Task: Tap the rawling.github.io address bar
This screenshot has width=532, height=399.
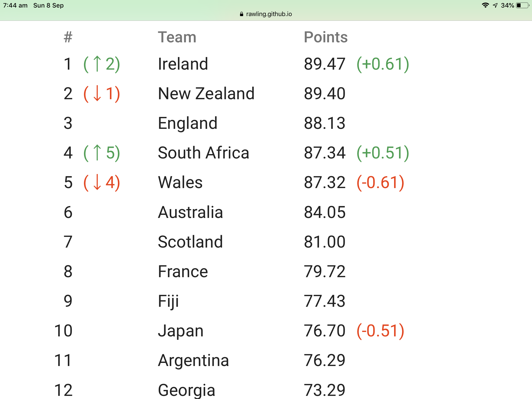Action: coord(269,14)
